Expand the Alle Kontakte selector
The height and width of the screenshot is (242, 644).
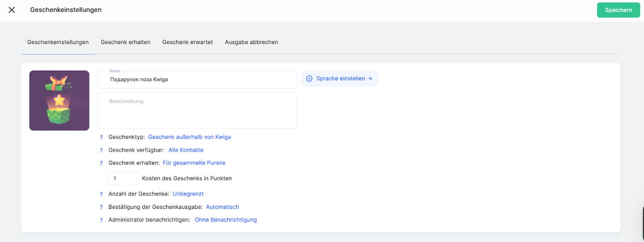click(186, 150)
